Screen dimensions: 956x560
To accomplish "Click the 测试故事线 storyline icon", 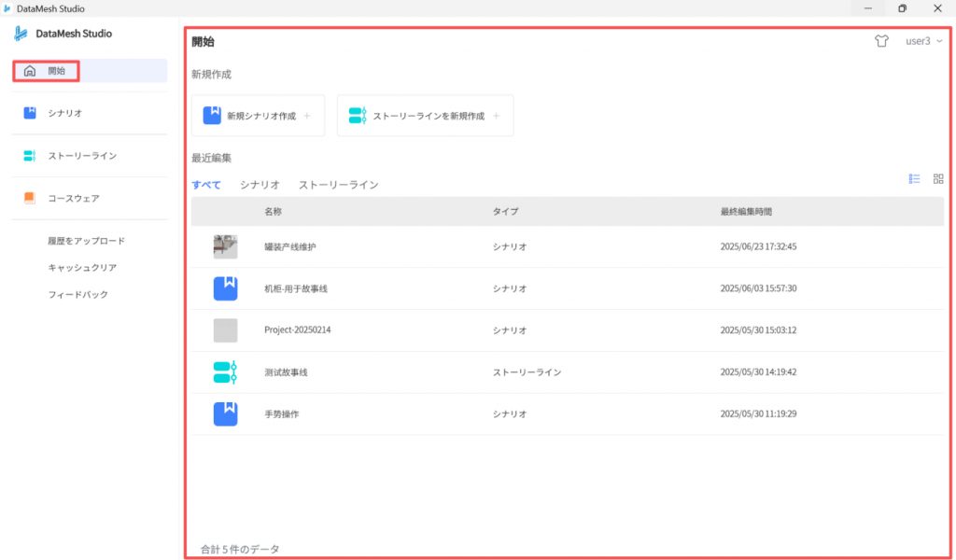I will (225, 372).
